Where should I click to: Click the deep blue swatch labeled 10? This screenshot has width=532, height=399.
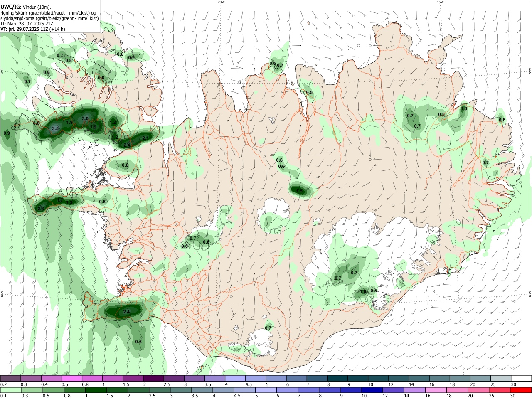[371, 390]
